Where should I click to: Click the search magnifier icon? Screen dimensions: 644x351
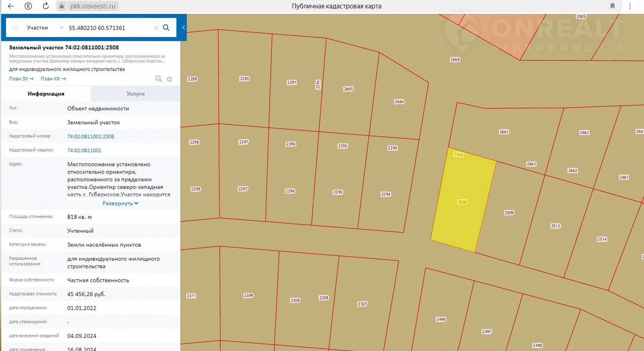pyautogui.click(x=166, y=28)
